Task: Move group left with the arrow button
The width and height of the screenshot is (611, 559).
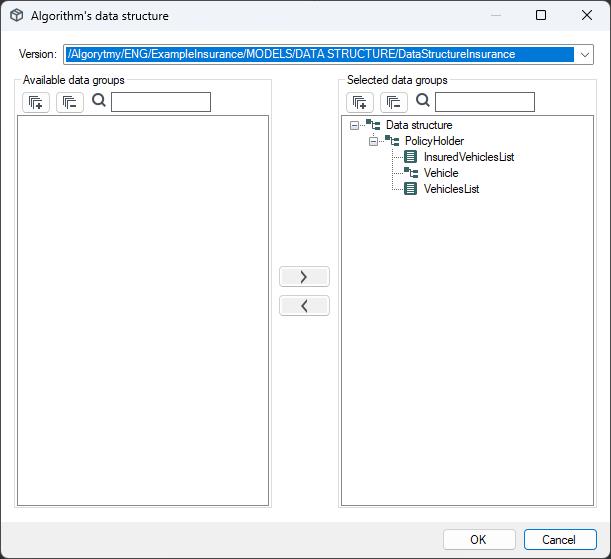Action: coord(304,306)
